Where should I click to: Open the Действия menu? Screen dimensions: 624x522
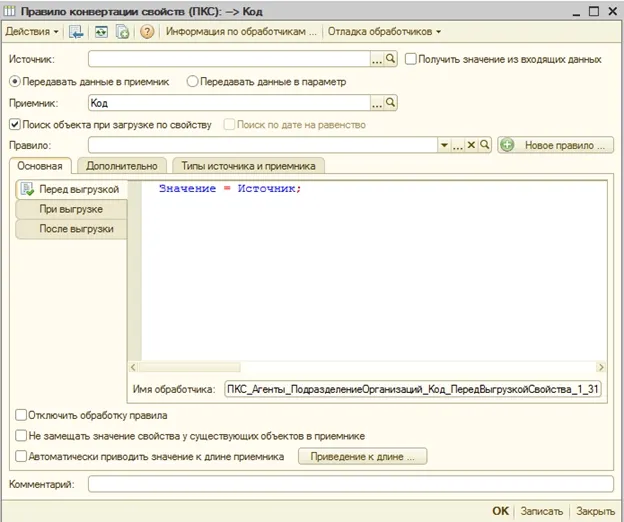pyautogui.click(x=32, y=31)
